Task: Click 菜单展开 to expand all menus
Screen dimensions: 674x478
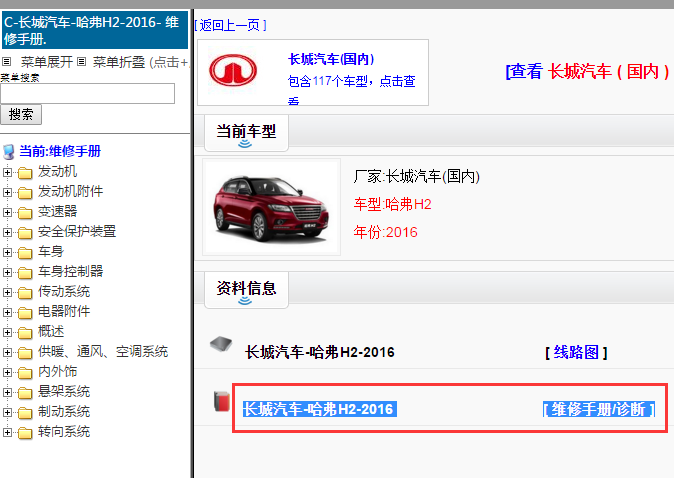Action: click(47, 62)
